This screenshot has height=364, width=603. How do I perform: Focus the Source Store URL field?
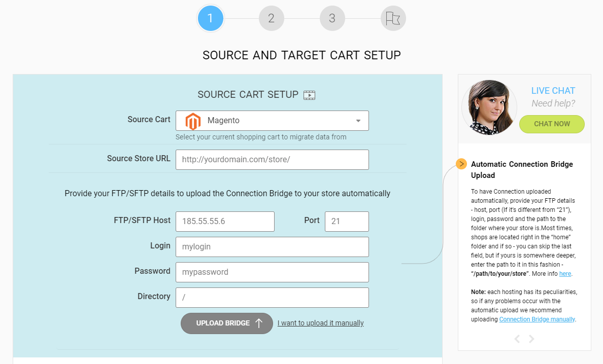[x=272, y=160]
